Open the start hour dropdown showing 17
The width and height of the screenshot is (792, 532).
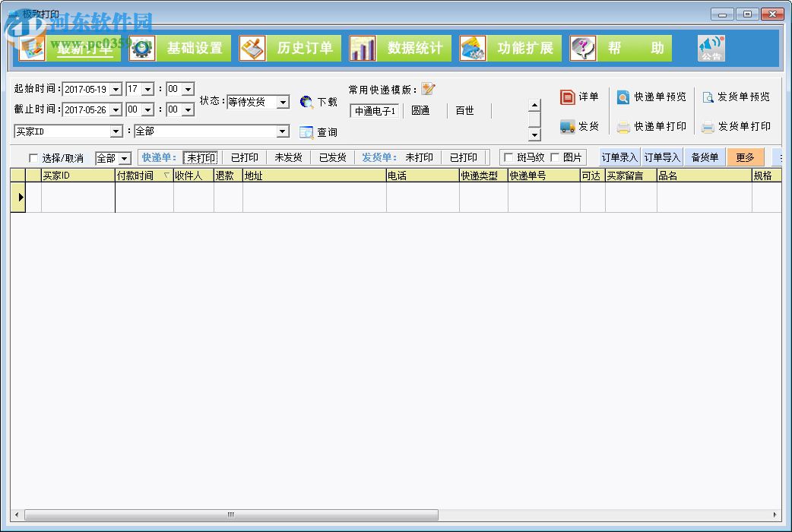point(148,90)
